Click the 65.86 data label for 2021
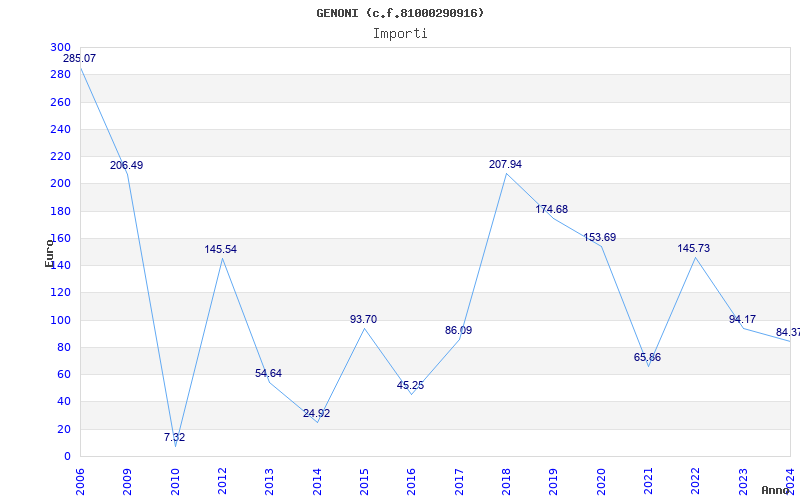Screen dimensions: 800x500 click(647, 358)
